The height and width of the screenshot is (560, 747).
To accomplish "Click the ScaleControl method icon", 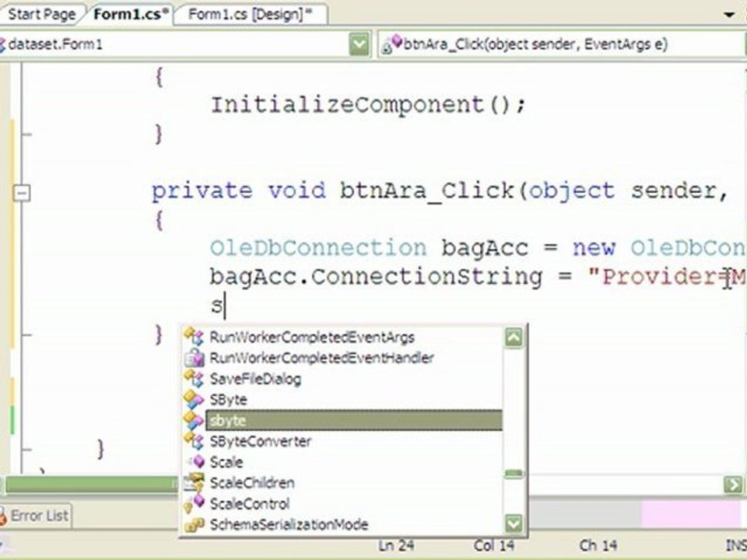I will point(194,504).
